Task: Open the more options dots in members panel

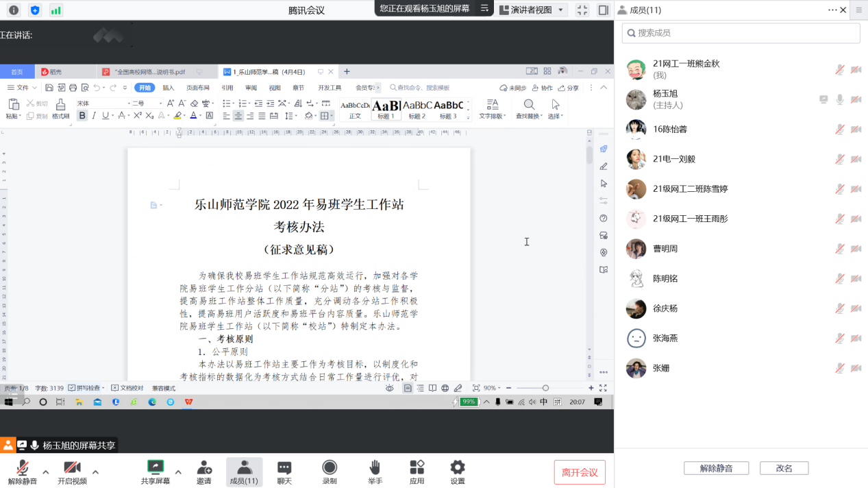Action: pos(832,10)
